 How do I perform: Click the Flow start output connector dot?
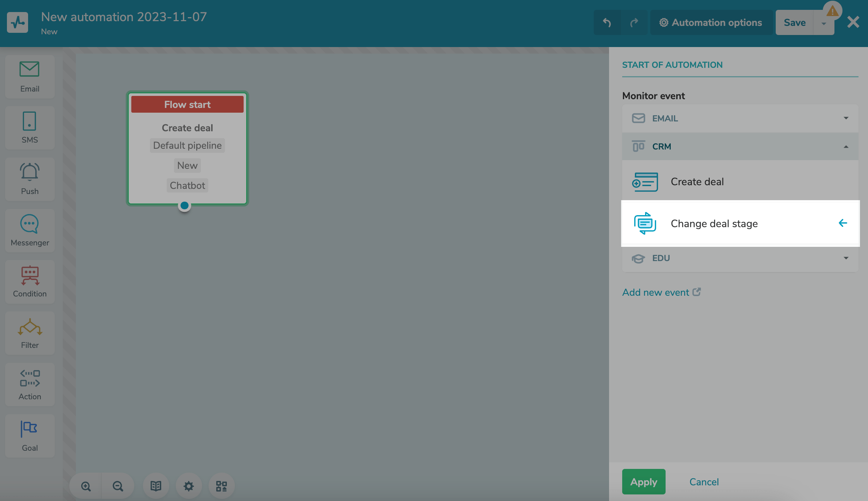pyautogui.click(x=185, y=206)
